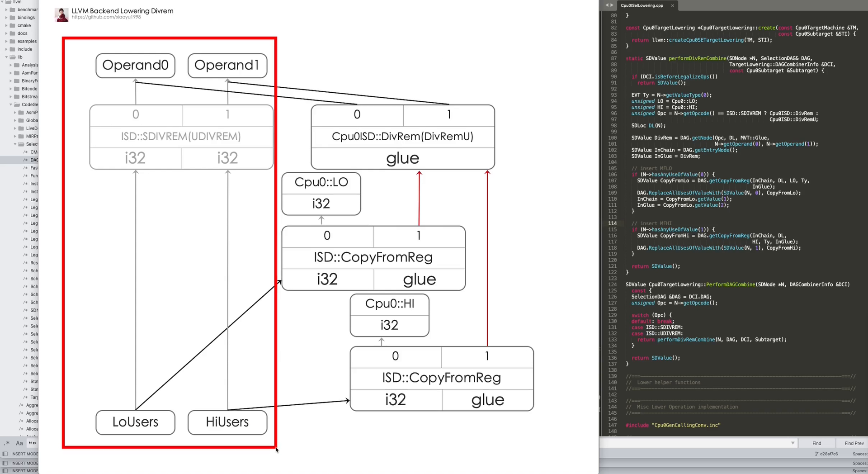Click the MIRPa folder icon
The image size is (868, 474).
coord(21,136)
